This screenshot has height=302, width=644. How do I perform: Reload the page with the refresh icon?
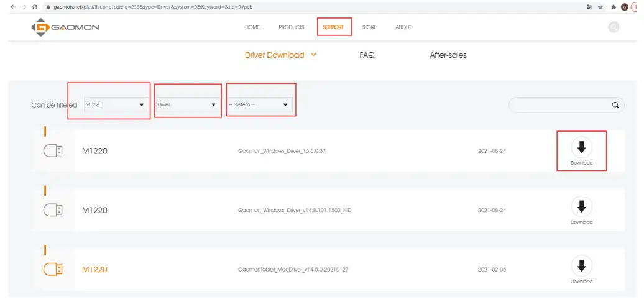pos(35,7)
